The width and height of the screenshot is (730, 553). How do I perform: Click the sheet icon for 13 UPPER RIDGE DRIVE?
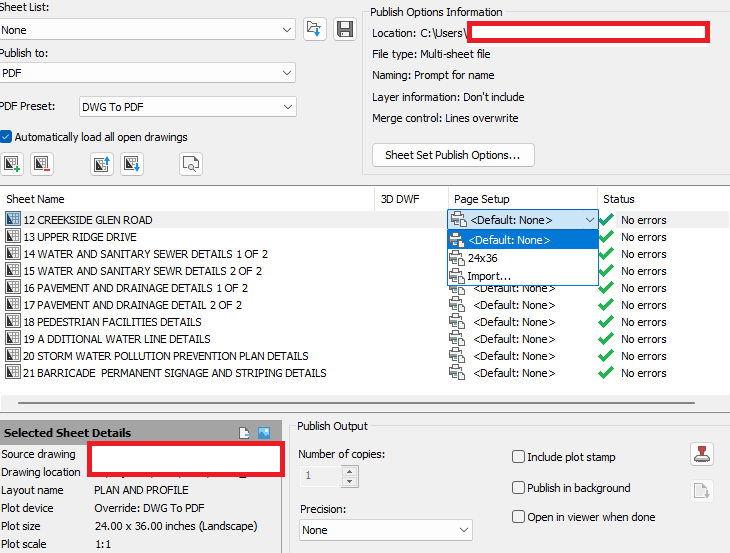point(13,236)
